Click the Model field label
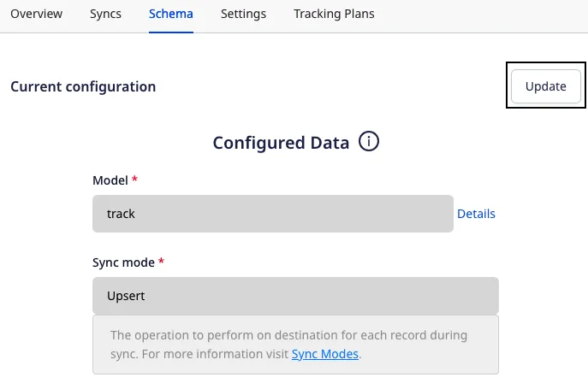 (x=110, y=180)
